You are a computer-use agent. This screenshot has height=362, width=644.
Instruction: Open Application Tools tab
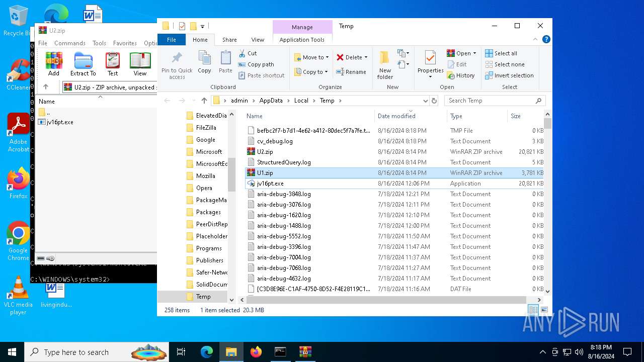[x=302, y=40]
